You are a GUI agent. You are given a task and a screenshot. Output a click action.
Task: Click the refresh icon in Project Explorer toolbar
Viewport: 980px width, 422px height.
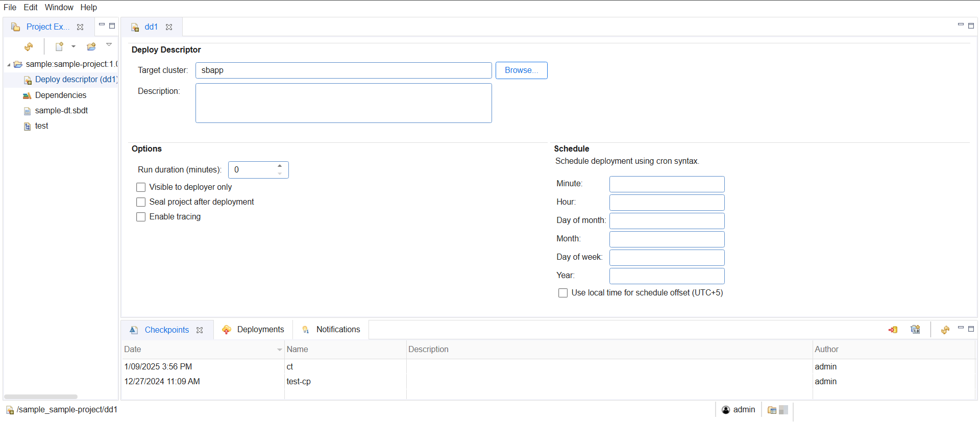[x=29, y=47]
